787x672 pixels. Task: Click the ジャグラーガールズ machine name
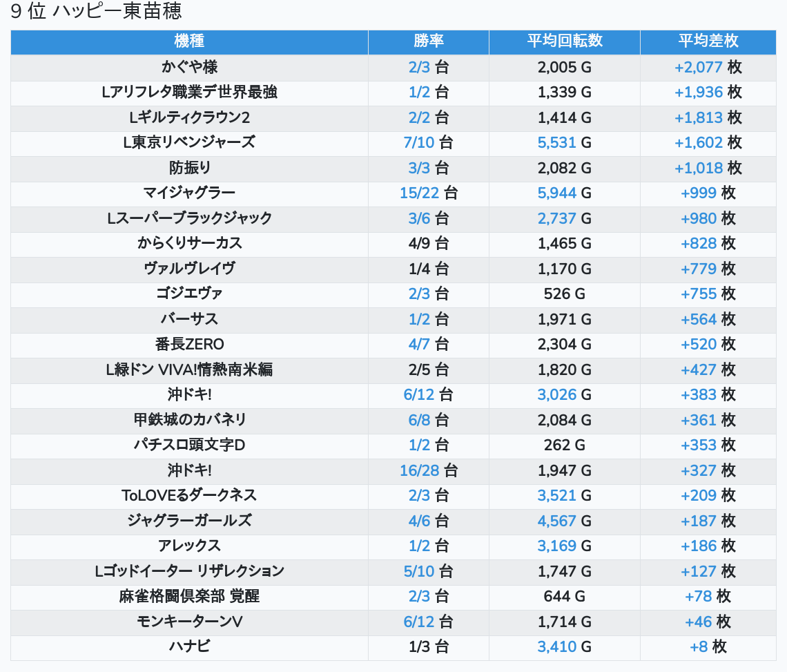(x=189, y=521)
